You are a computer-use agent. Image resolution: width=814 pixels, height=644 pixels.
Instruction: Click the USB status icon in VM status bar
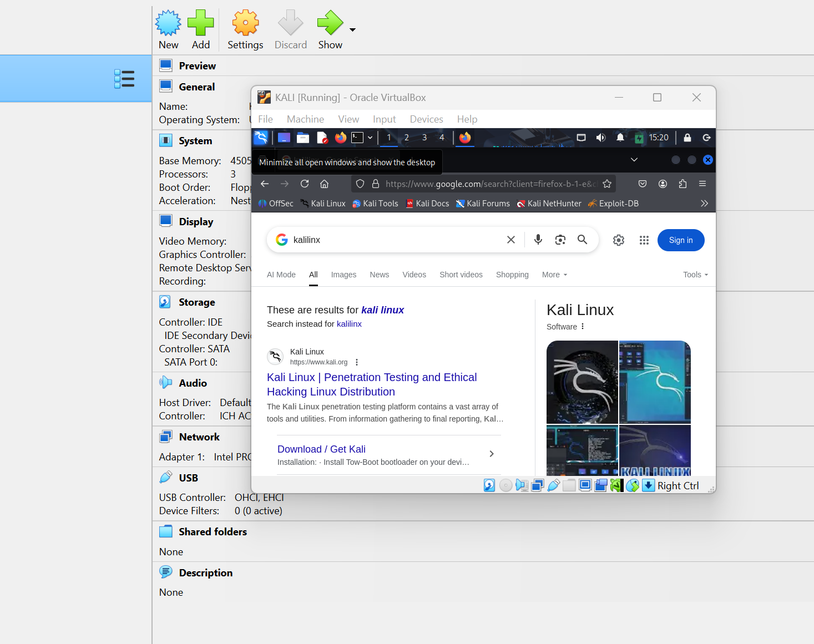(553, 486)
